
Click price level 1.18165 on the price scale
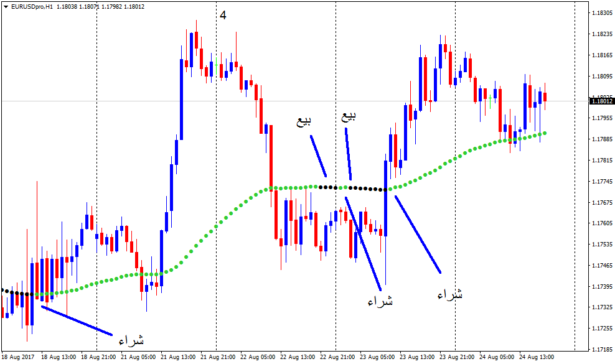coord(602,55)
